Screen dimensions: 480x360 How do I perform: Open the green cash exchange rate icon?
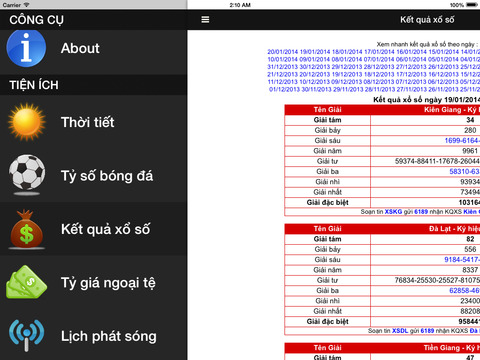point(26,282)
